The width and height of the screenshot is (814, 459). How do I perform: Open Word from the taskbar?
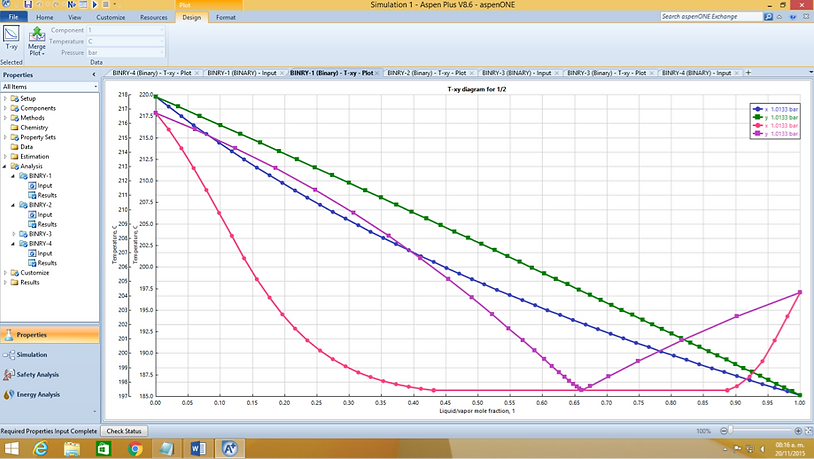pyautogui.click(x=198, y=448)
